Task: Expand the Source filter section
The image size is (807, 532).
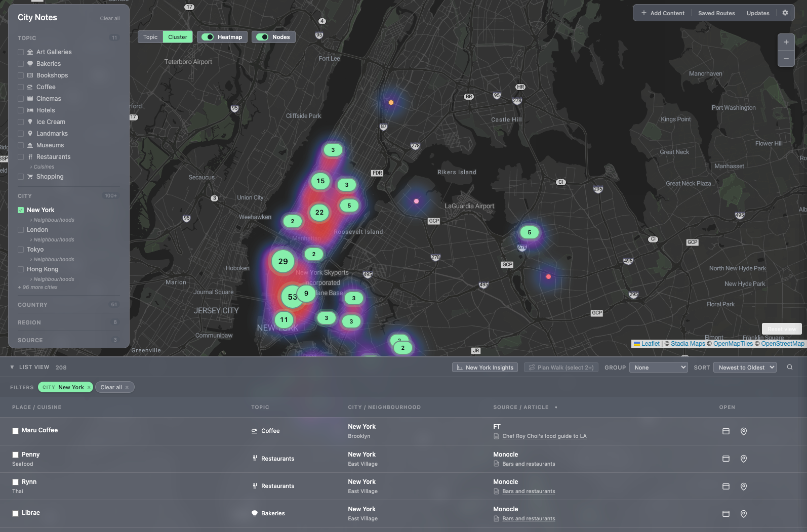Action: 68,340
